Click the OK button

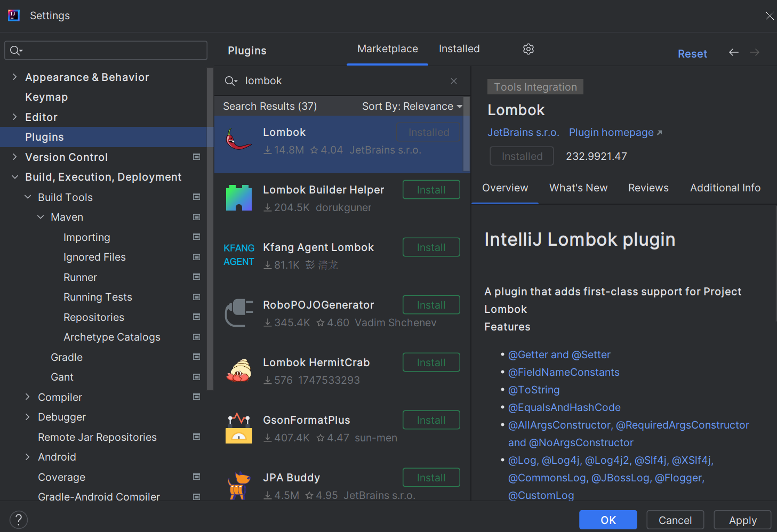point(608,520)
